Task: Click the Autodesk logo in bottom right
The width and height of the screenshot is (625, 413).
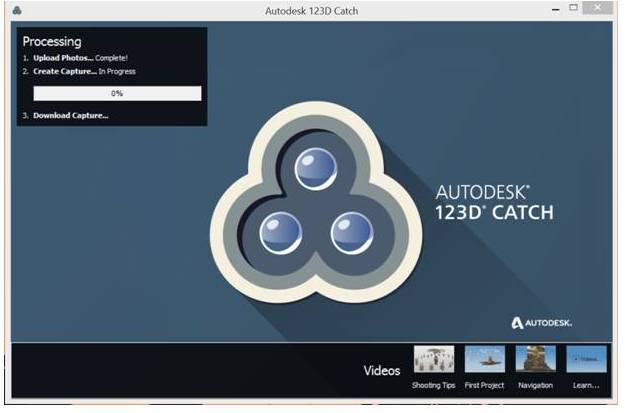Action: [541, 323]
